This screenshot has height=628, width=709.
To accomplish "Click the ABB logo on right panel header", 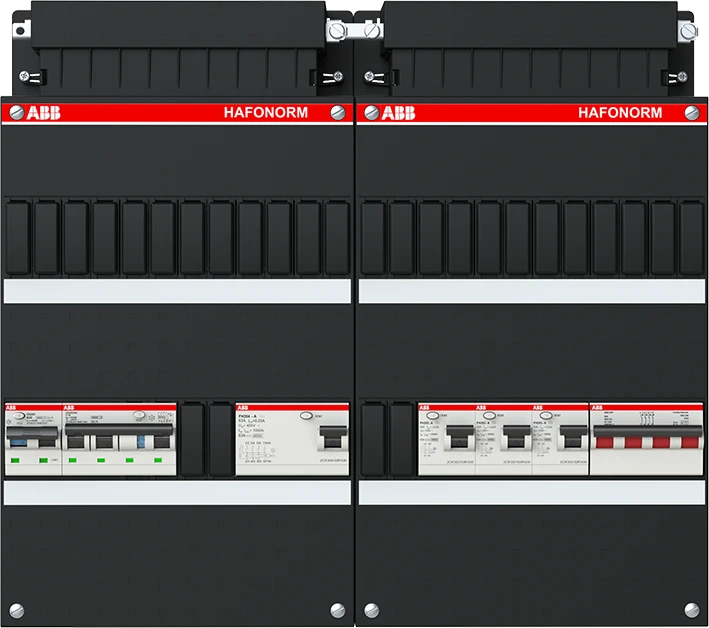I will (399, 113).
